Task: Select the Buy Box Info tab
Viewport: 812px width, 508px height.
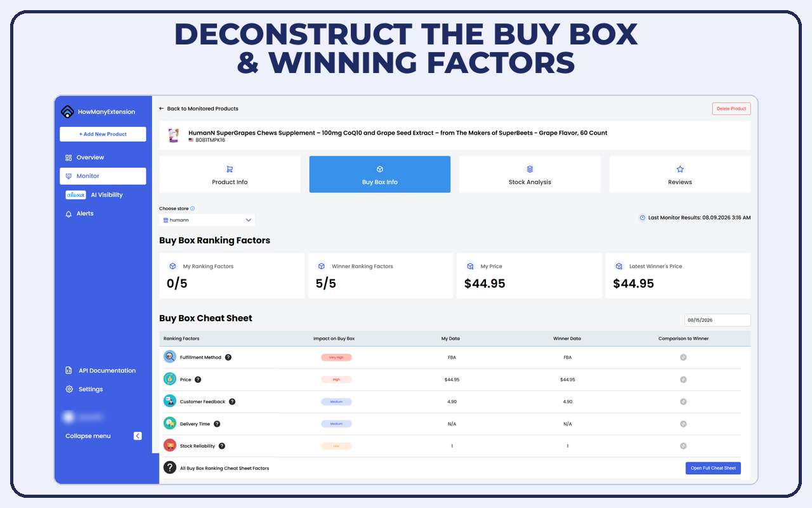Action: click(x=380, y=175)
